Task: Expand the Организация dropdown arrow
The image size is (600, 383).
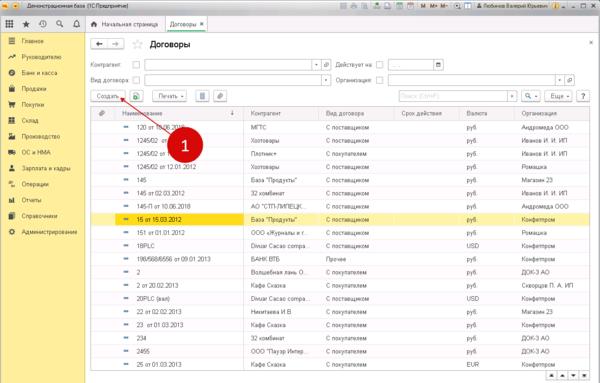Action: pos(559,80)
